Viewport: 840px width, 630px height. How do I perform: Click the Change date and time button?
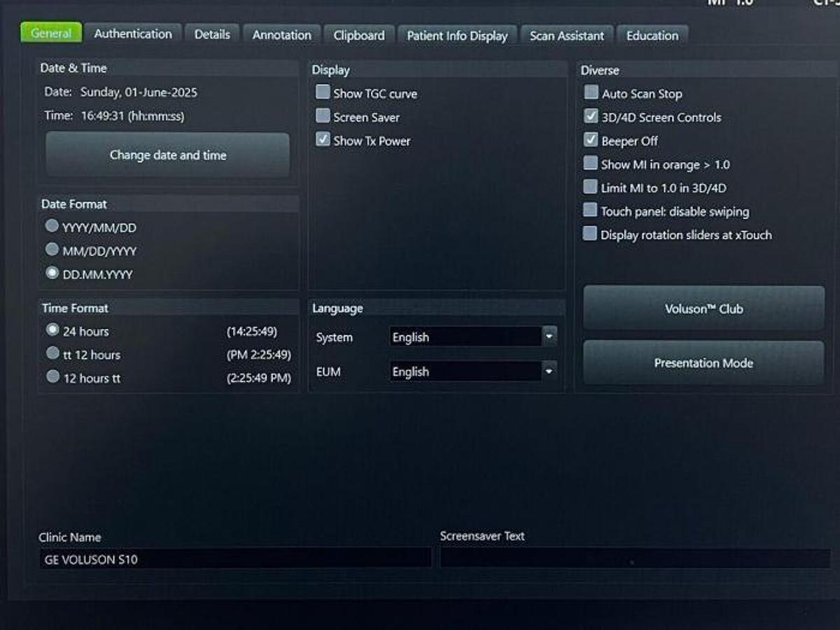point(168,155)
